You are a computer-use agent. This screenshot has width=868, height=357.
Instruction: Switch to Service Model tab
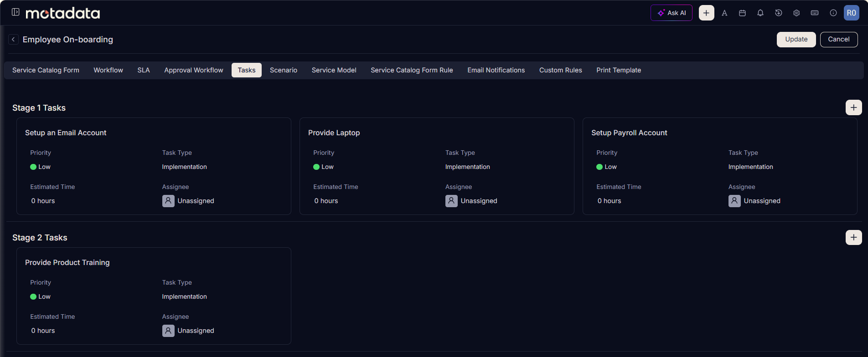[334, 70]
